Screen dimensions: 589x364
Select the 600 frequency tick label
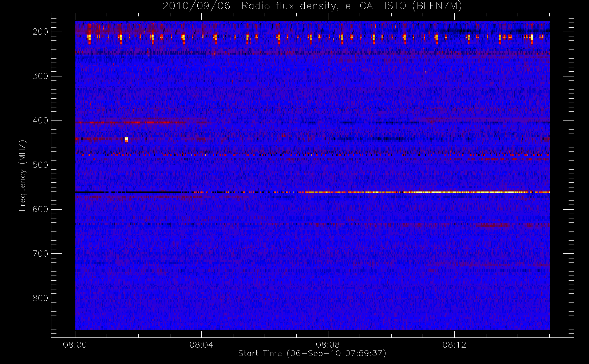click(40, 209)
